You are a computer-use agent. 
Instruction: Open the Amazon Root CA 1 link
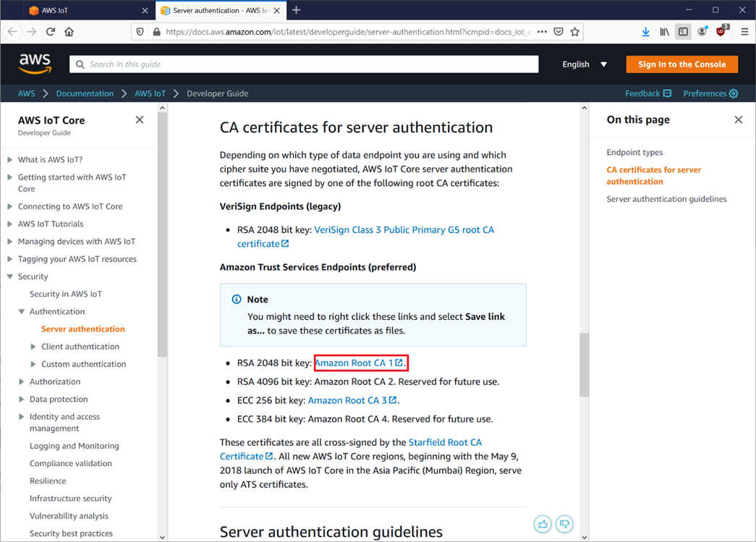[360, 363]
